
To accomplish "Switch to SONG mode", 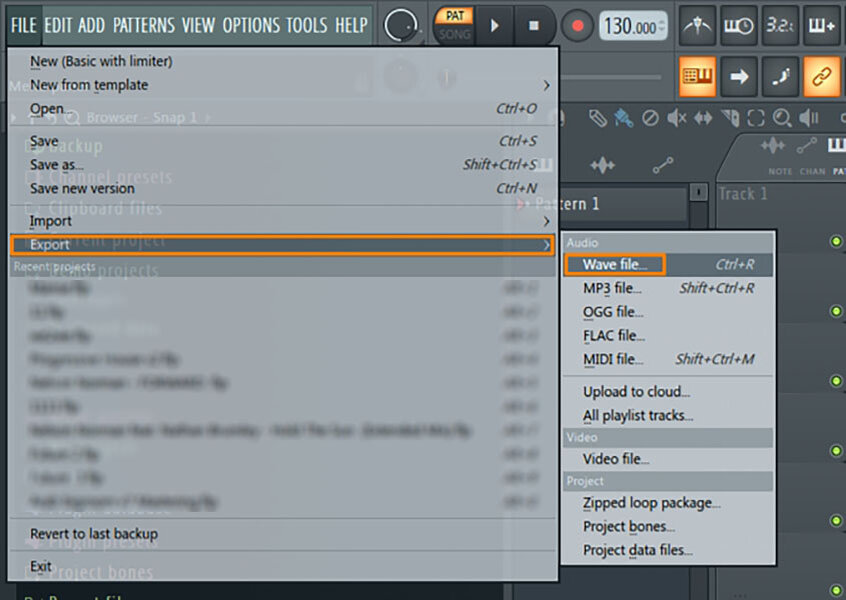I will (x=454, y=35).
